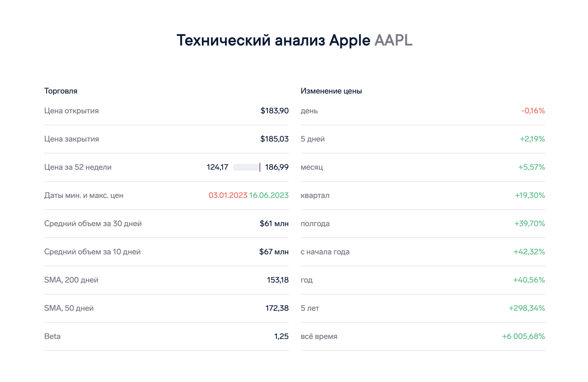Click the 52-week high value 186,99
The height and width of the screenshot is (382, 588).
[x=277, y=167]
